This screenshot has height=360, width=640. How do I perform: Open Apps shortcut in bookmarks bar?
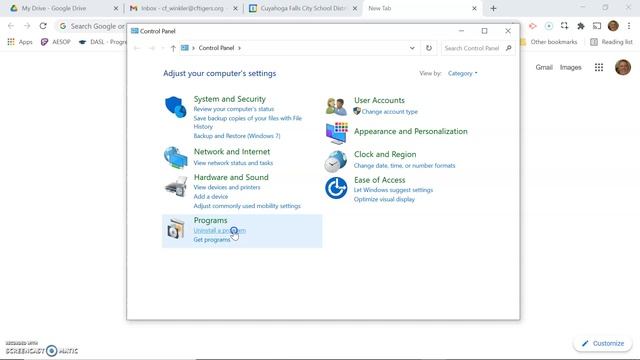[x=20, y=42]
